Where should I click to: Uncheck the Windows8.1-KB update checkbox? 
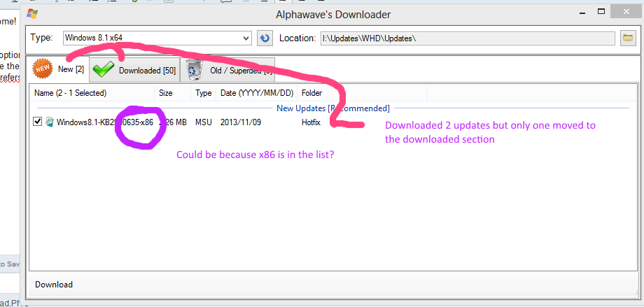coord(38,122)
